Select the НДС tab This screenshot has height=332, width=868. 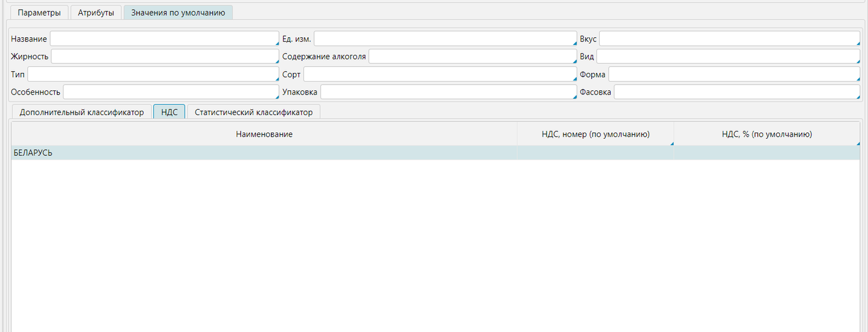[169, 112]
